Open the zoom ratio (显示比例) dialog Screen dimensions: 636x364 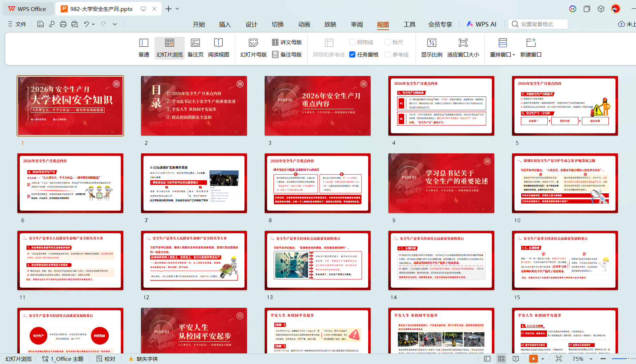coord(431,48)
